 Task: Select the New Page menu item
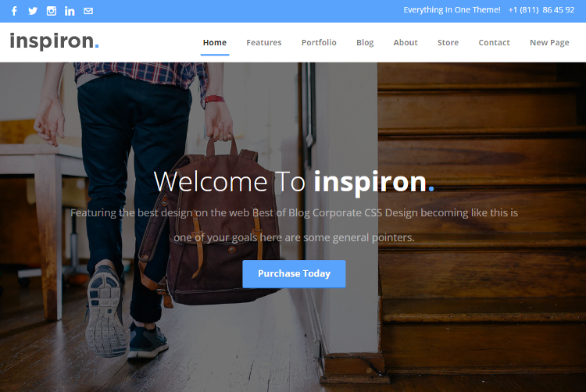click(549, 43)
